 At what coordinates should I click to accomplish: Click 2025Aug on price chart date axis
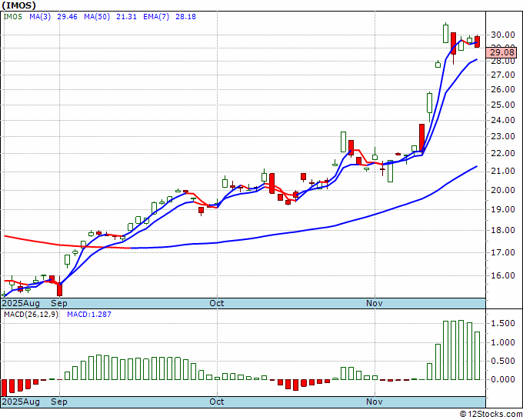pyautogui.click(x=21, y=303)
